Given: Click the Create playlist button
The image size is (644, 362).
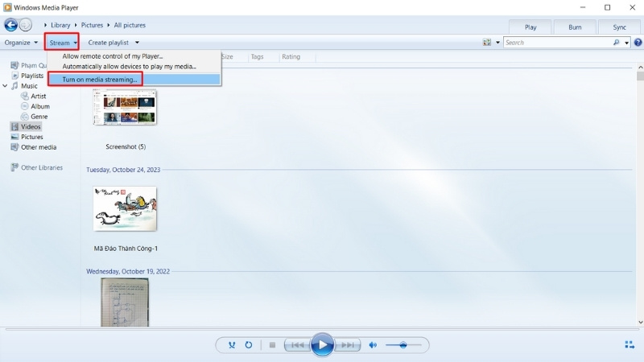Looking at the screenshot, I should click(x=108, y=43).
